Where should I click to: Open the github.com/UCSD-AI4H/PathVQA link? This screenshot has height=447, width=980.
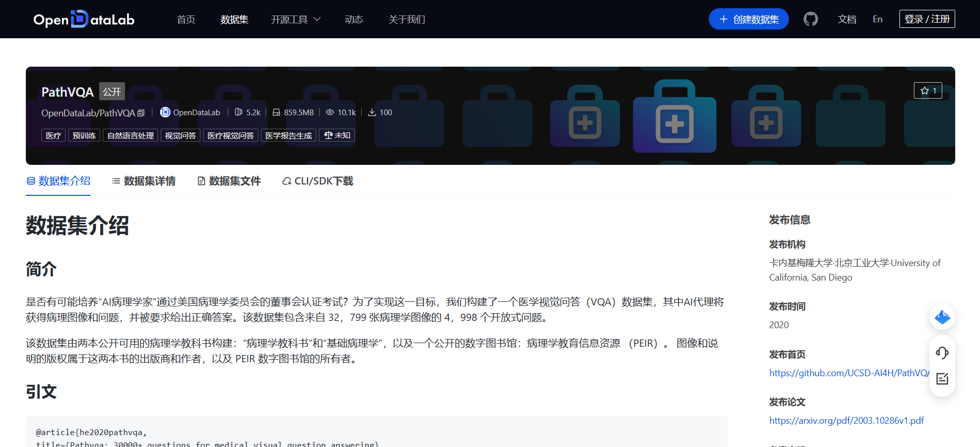[849, 373]
